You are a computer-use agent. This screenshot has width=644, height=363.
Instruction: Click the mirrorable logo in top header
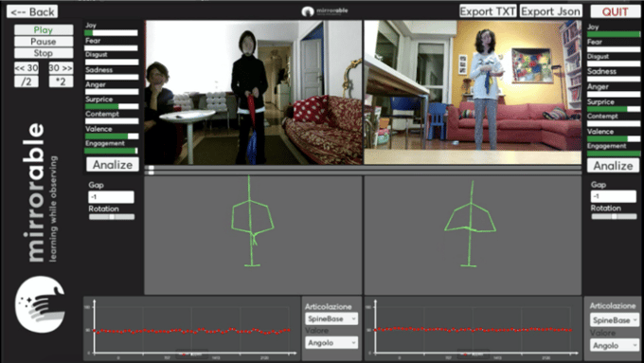tap(325, 11)
